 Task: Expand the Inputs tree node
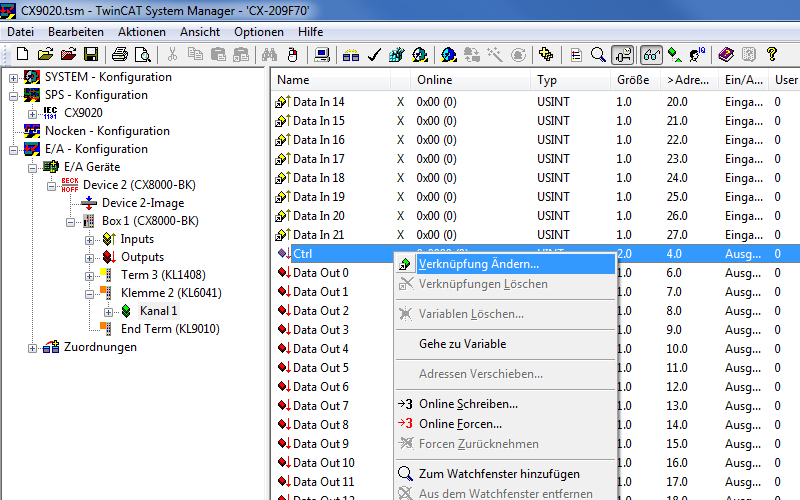click(89, 240)
